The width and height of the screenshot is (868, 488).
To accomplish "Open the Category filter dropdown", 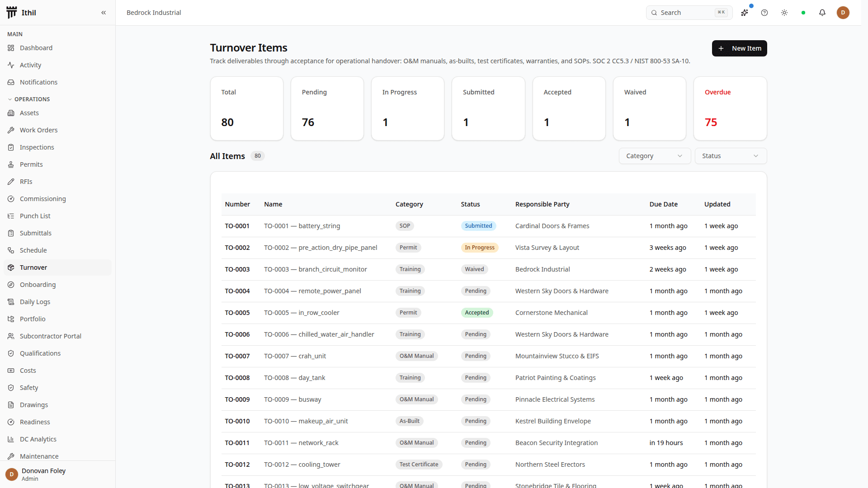I will click(654, 156).
